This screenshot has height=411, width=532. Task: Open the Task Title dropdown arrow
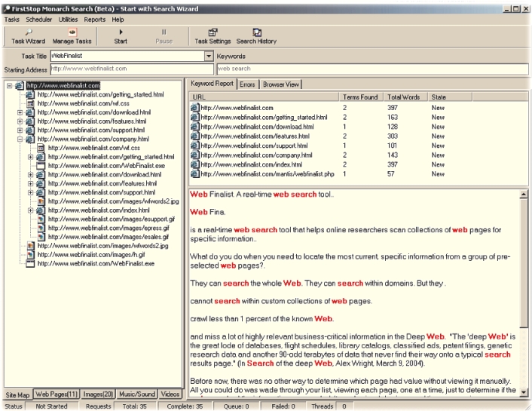(209, 56)
